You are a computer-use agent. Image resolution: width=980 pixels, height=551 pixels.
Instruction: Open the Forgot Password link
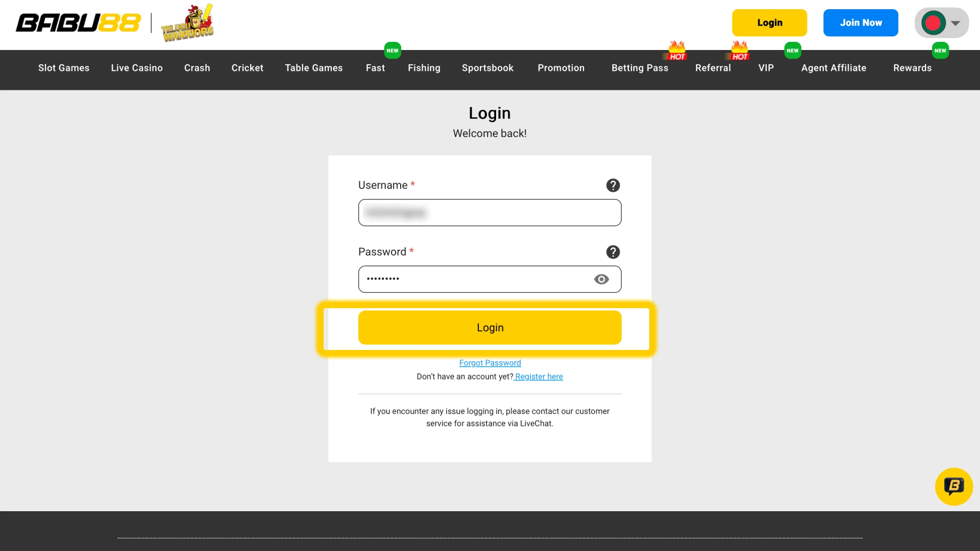pos(489,363)
